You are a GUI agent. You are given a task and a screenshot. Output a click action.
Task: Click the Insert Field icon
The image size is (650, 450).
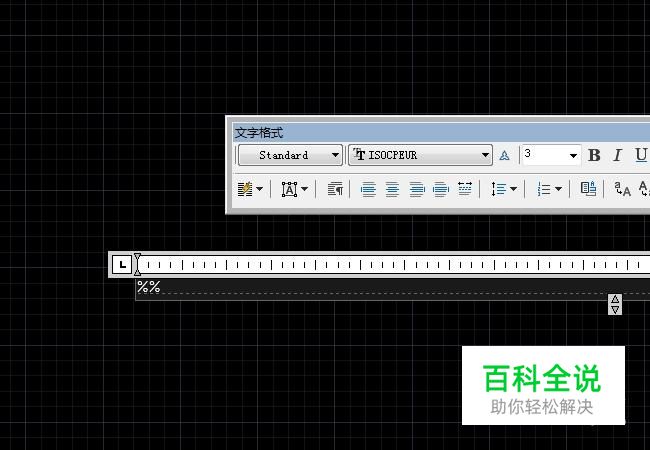pyautogui.click(x=588, y=189)
